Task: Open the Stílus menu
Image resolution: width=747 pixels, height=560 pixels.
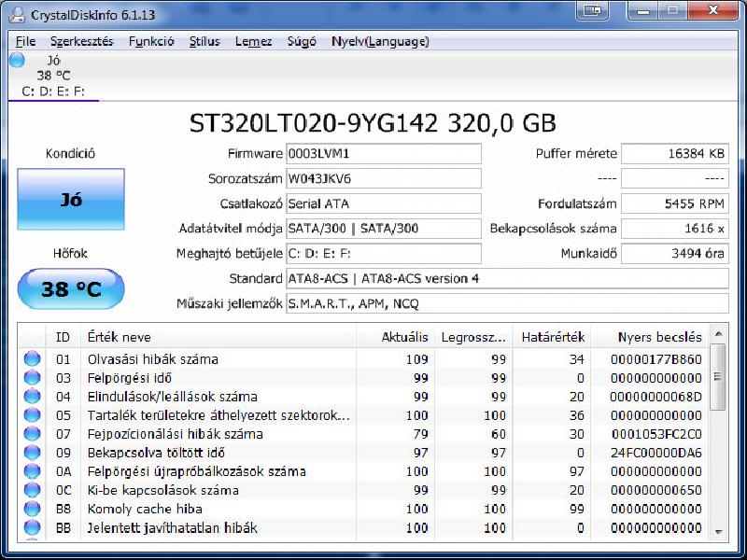Action: tap(204, 41)
